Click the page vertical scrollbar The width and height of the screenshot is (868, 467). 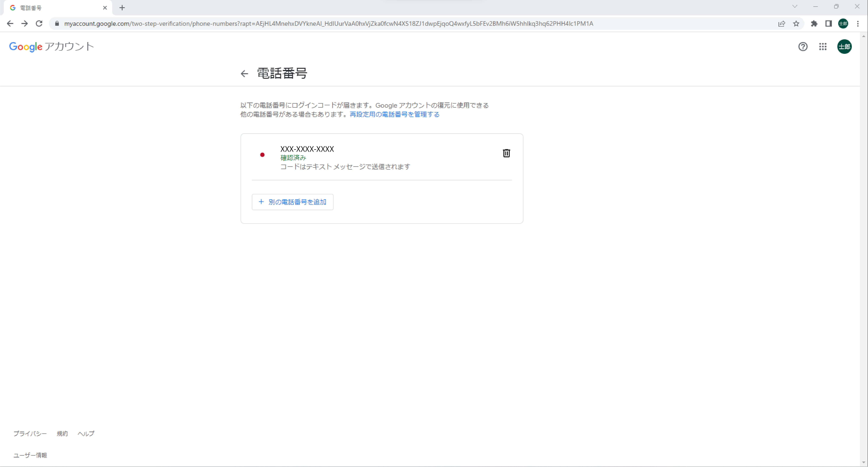tap(864, 249)
